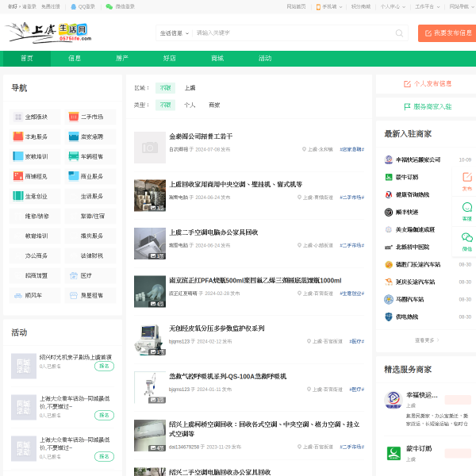
Task: Select 个人 in the 类型 filter
Action: tap(190, 105)
